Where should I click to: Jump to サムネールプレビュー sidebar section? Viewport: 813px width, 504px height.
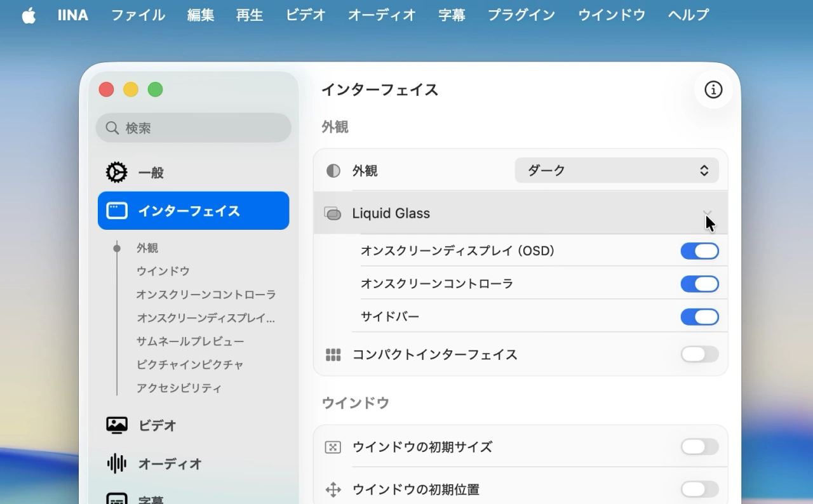pyautogui.click(x=190, y=342)
